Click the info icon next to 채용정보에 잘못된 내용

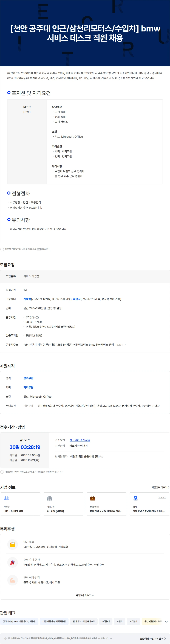2,249
